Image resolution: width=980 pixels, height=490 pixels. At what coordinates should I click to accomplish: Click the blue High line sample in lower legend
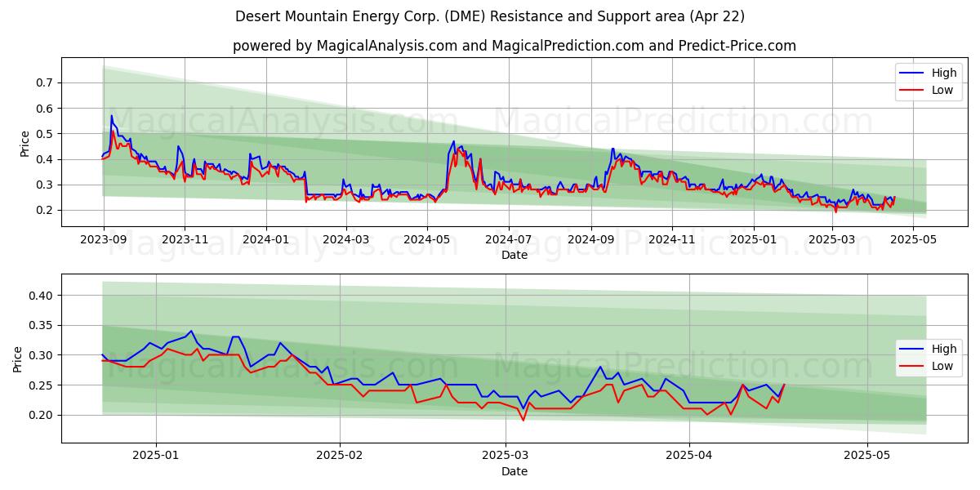[913, 350]
